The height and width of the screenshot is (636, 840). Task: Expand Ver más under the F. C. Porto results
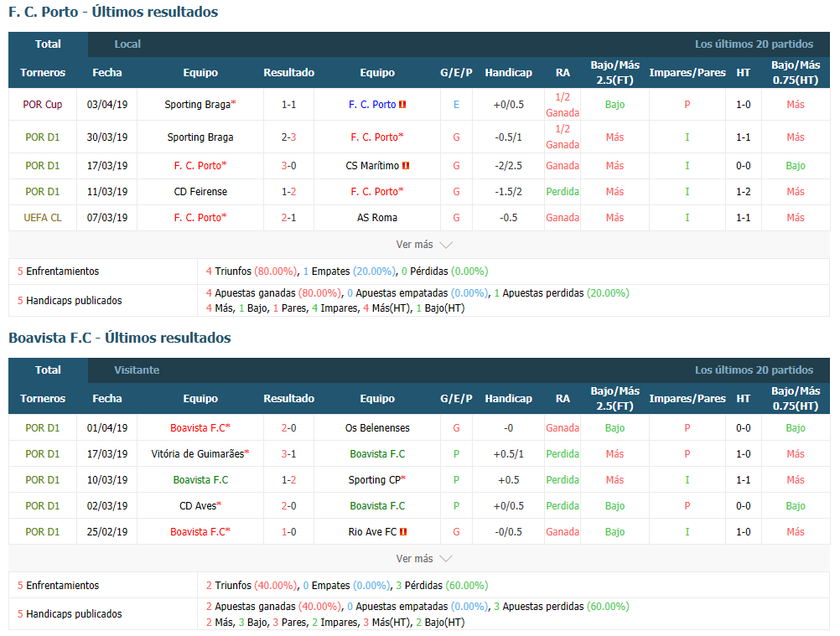tap(423, 245)
